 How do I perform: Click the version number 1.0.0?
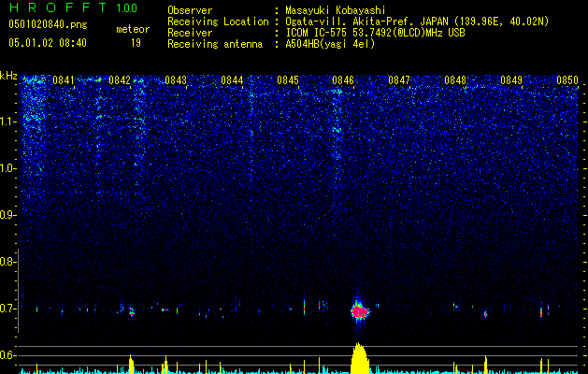(127, 8)
